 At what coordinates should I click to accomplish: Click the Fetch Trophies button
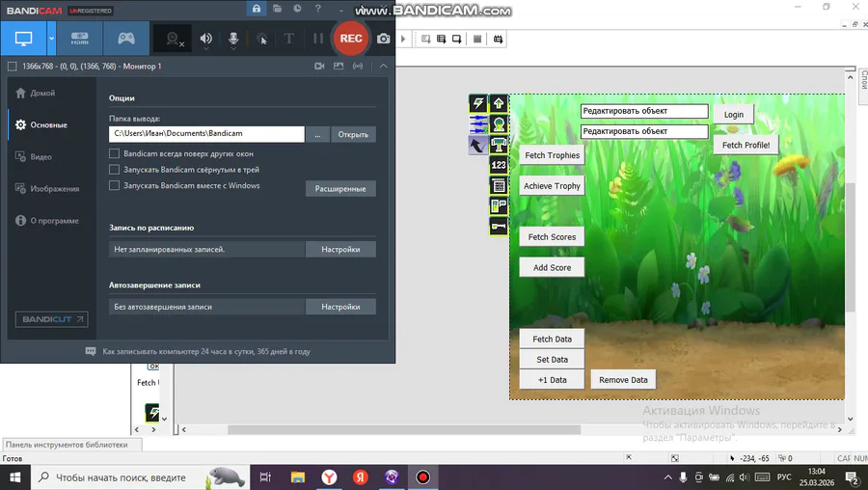pos(552,155)
